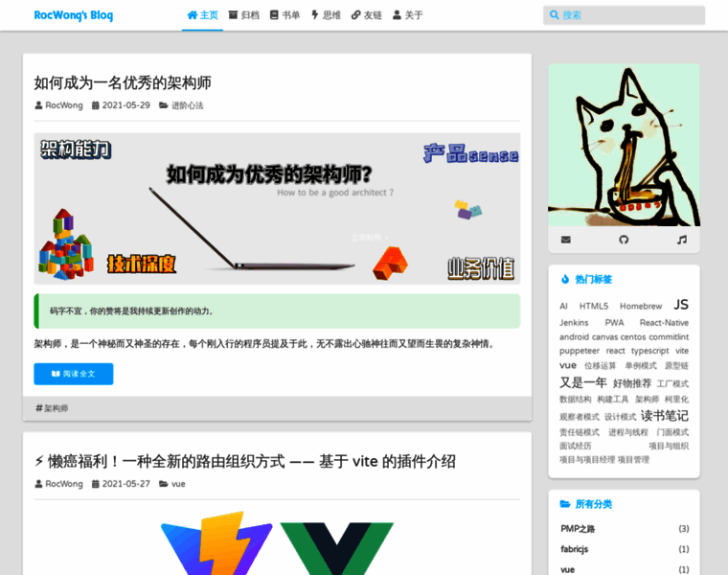Focus the 搜索 search field
The width and height of the screenshot is (728, 575).
point(624,15)
